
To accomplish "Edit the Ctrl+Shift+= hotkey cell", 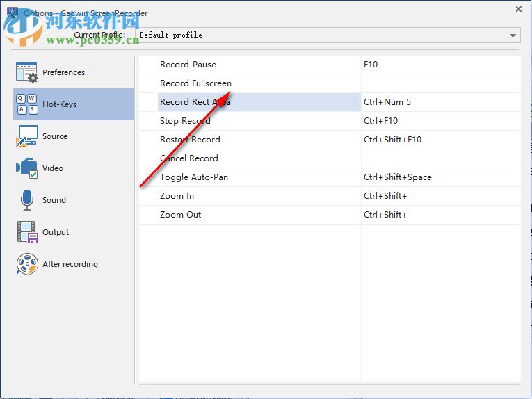I will tap(441, 196).
